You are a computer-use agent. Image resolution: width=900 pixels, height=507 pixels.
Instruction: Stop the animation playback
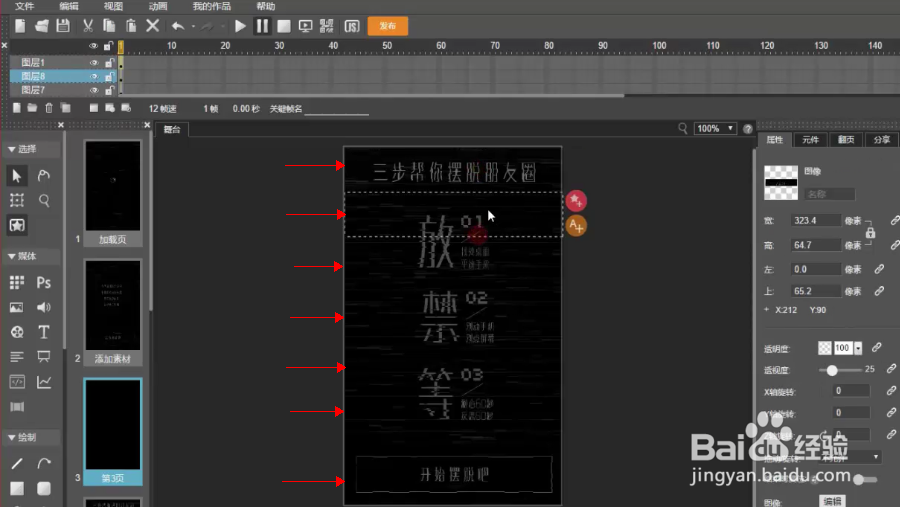click(284, 26)
